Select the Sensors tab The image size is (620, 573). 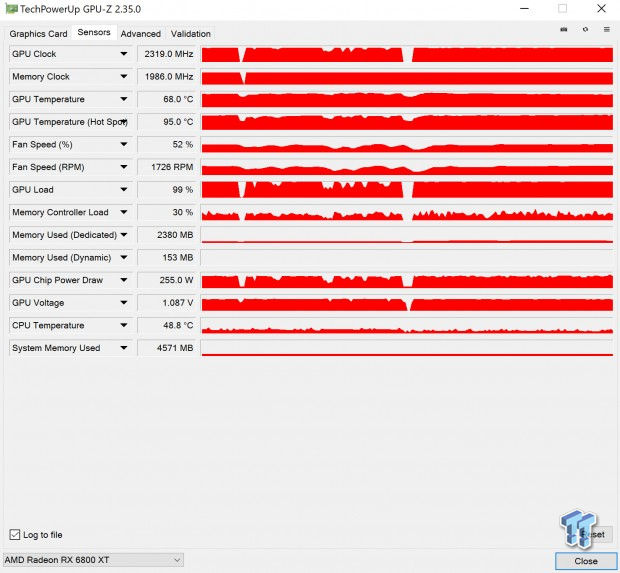tap(94, 32)
